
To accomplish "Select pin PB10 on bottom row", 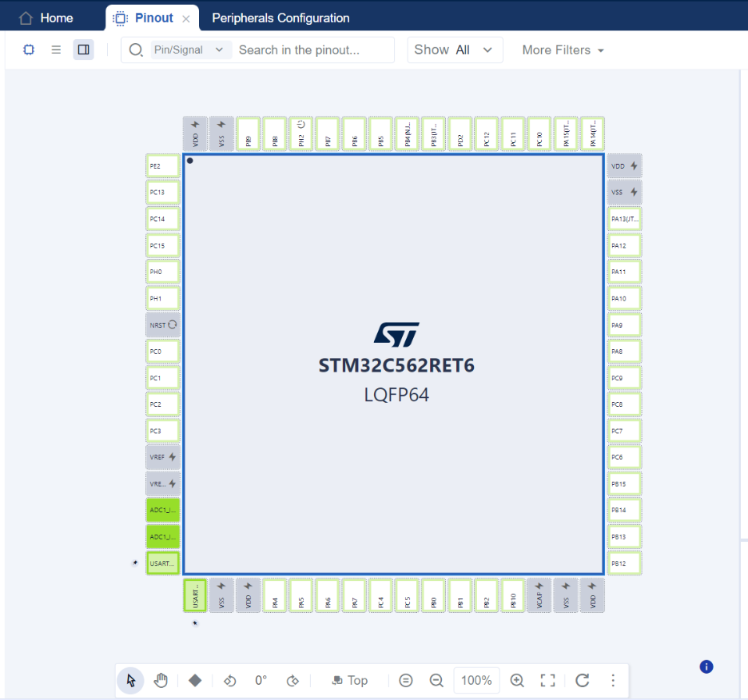I will coord(513,595).
